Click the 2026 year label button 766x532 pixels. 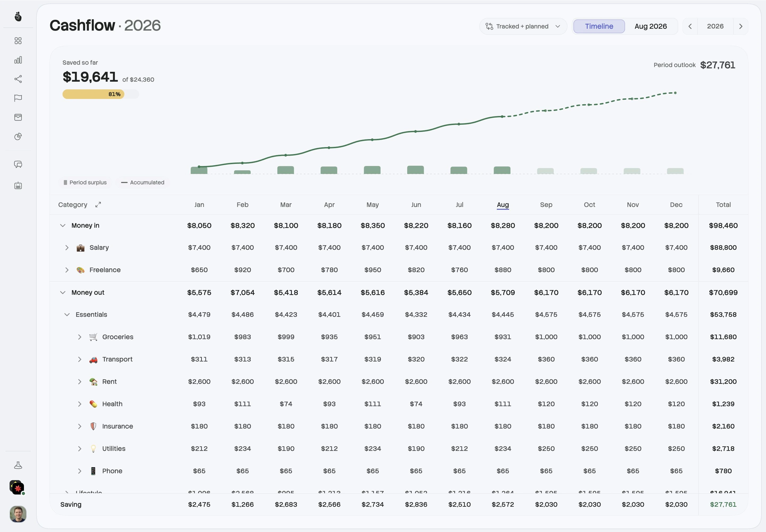[715, 26]
